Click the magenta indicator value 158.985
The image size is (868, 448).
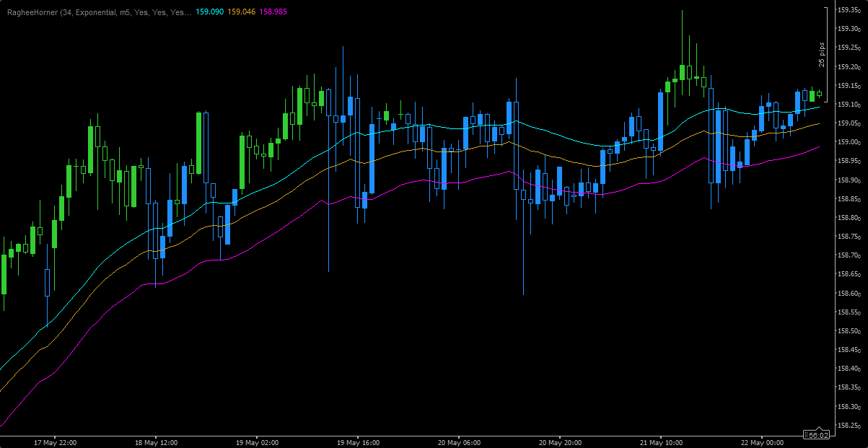pyautogui.click(x=273, y=13)
